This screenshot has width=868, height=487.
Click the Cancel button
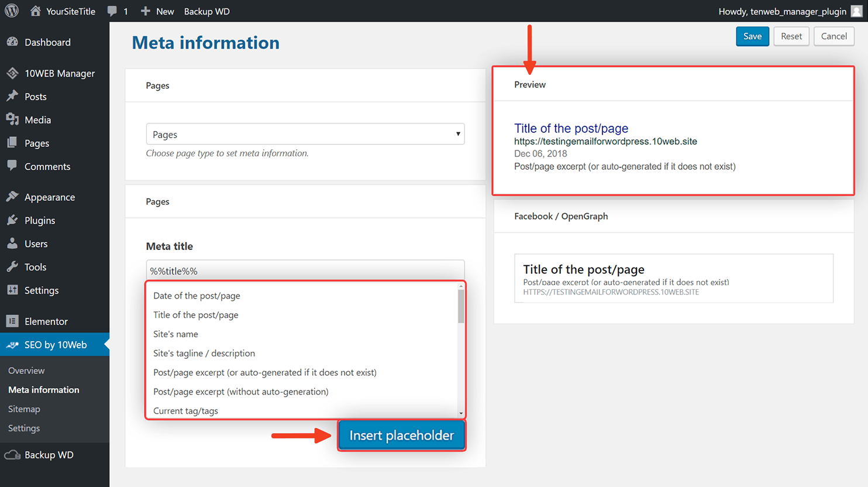[834, 36]
